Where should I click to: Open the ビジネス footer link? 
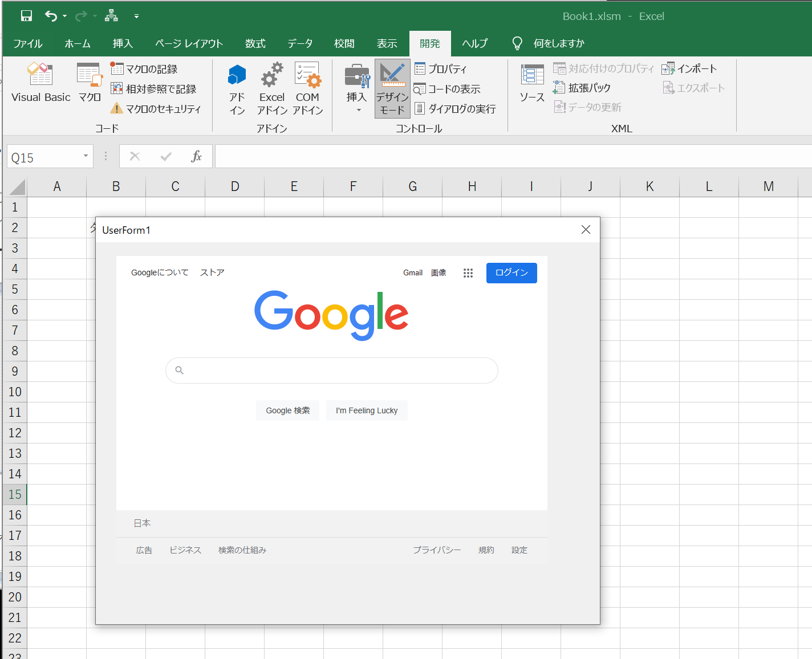tap(185, 550)
